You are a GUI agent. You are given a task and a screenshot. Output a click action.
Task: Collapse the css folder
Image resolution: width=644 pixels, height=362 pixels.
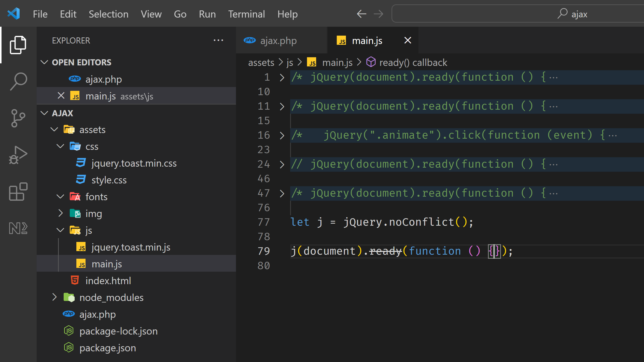point(60,146)
